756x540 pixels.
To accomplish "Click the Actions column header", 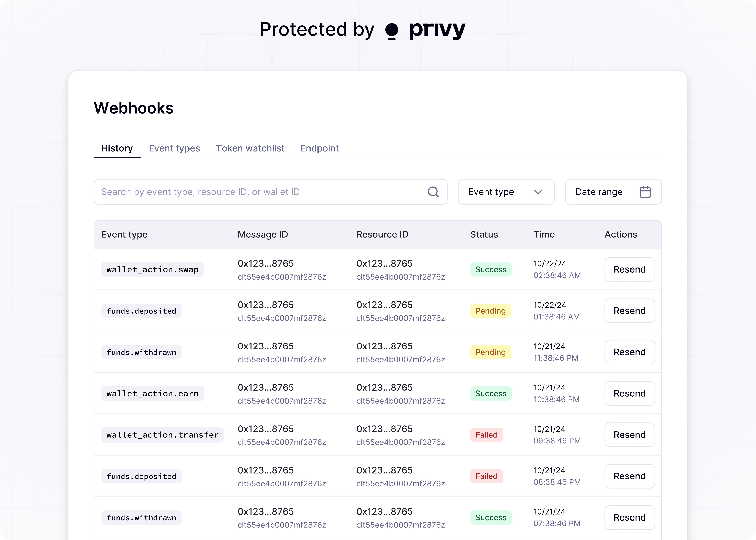I will tap(621, 234).
